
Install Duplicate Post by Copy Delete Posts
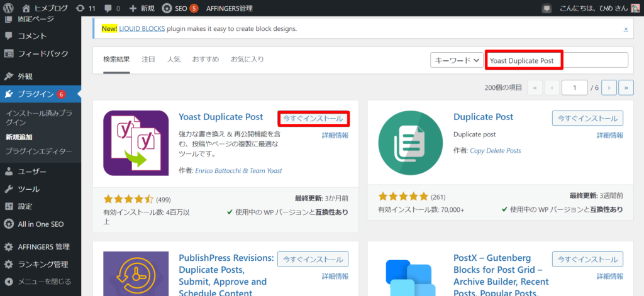tap(588, 118)
